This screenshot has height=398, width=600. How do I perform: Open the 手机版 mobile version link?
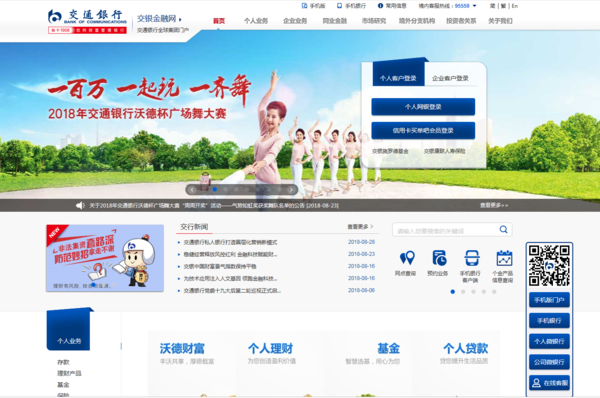313,6
